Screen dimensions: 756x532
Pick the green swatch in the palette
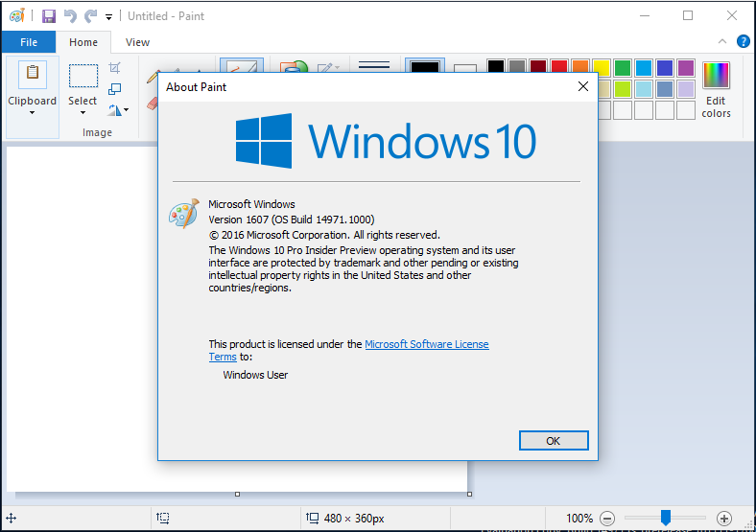(x=623, y=68)
